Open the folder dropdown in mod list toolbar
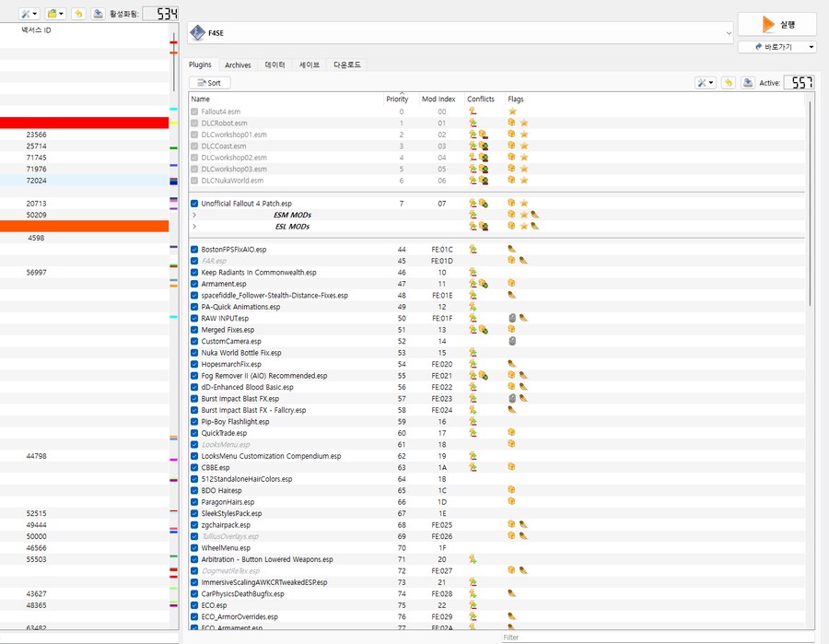This screenshot has width=829, height=644. pos(55,14)
